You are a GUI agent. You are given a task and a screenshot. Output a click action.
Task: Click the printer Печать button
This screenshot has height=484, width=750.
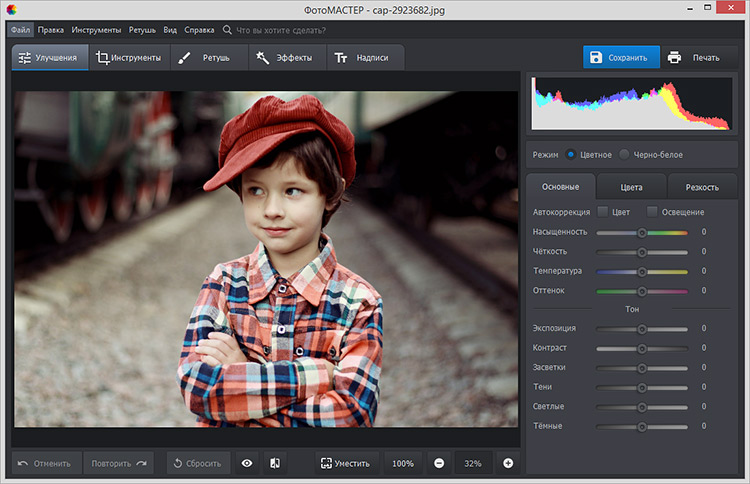click(x=693, y=57)
